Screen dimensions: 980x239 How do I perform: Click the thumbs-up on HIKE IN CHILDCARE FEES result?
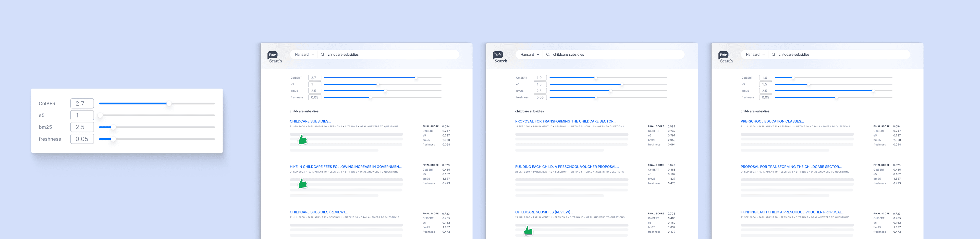coord(302,184)
